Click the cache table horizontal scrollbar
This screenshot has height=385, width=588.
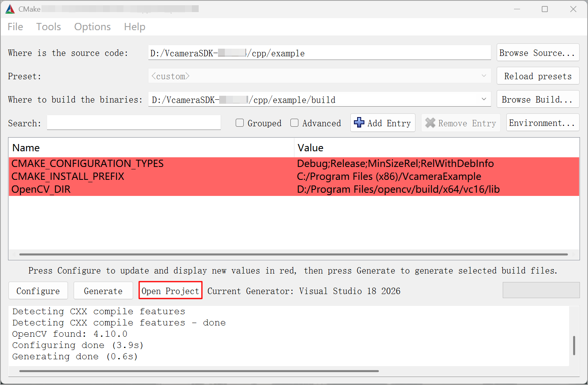(294, 254)
